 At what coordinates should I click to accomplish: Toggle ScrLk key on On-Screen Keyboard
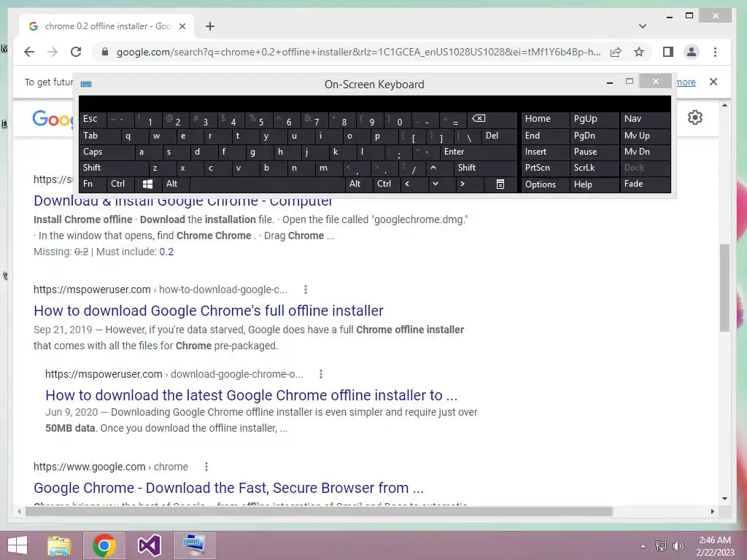pos(594,168)
